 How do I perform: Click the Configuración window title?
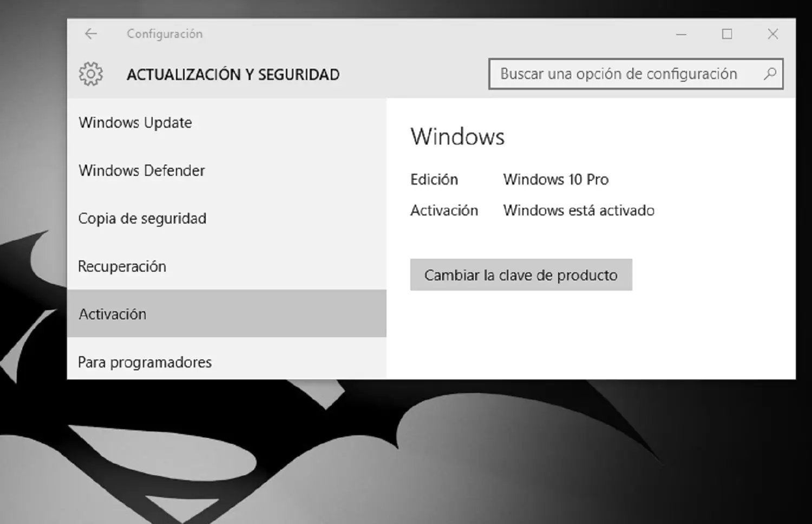[165, 34]
